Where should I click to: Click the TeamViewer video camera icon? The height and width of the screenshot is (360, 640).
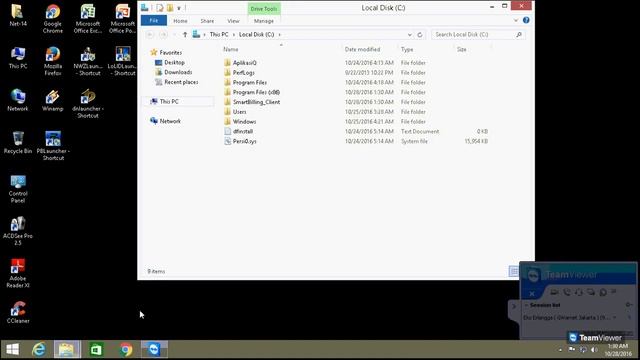(554, 292)
